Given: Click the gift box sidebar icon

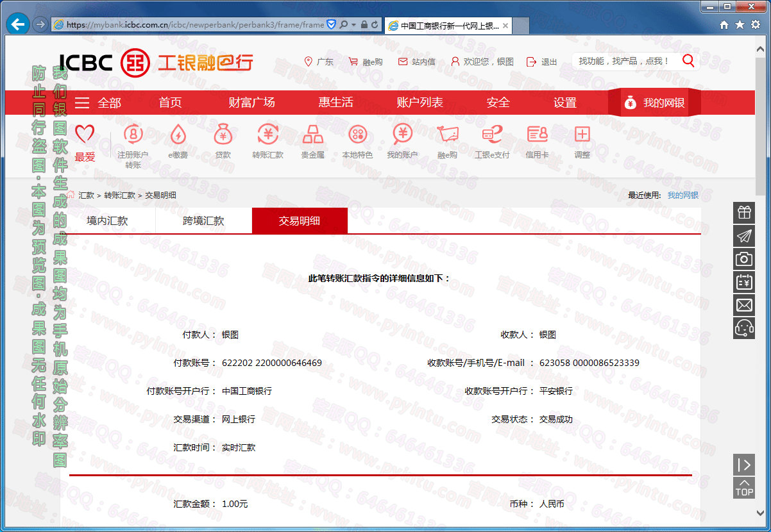Looking at the screenshot, I should [x=744, y=212].
